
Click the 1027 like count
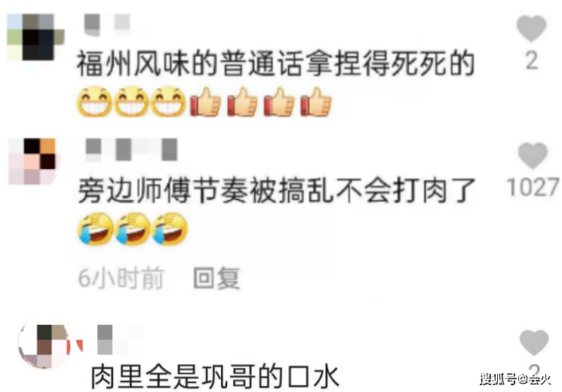533,187
